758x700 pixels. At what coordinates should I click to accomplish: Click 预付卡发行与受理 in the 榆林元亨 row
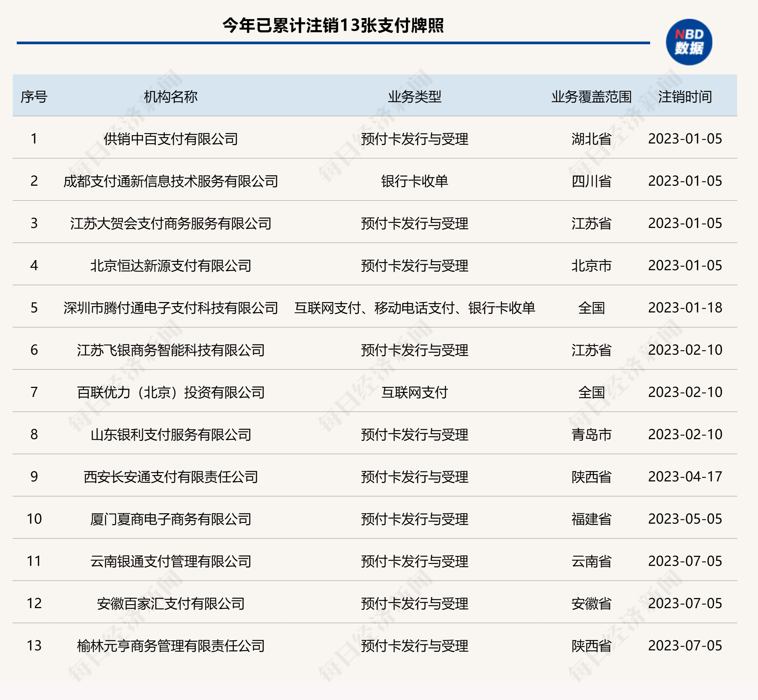415,646
